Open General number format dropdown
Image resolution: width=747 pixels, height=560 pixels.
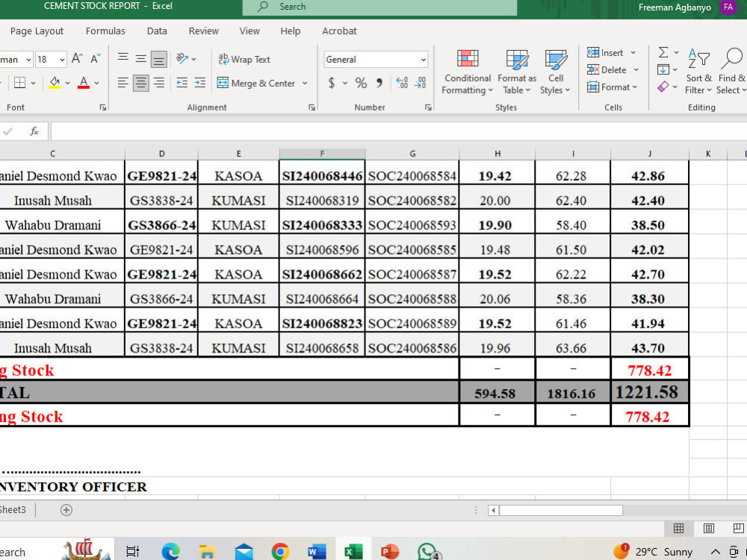(423, 60)
